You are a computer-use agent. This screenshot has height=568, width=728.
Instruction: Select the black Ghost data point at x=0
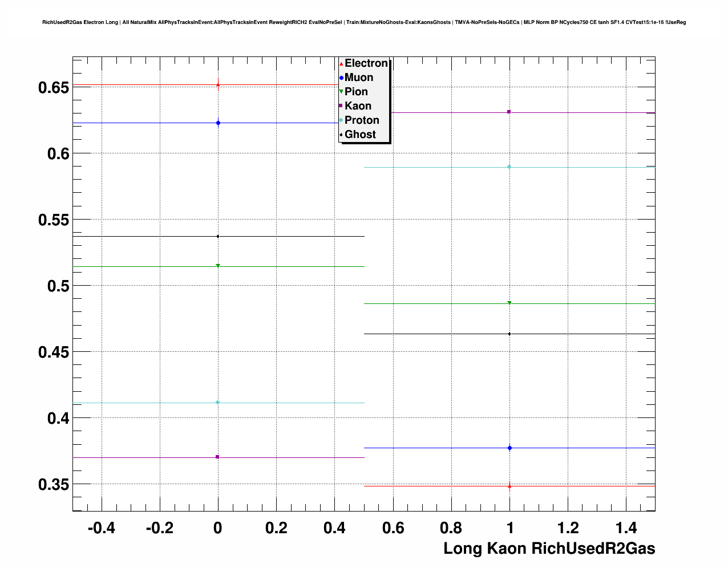point(218,236)
